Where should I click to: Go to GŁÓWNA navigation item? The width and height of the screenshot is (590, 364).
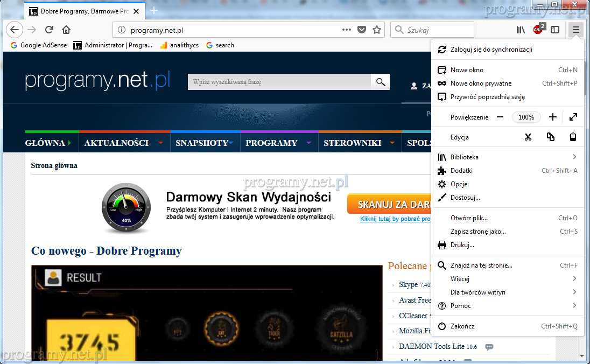pyautogui.click(x=45, y=143)
